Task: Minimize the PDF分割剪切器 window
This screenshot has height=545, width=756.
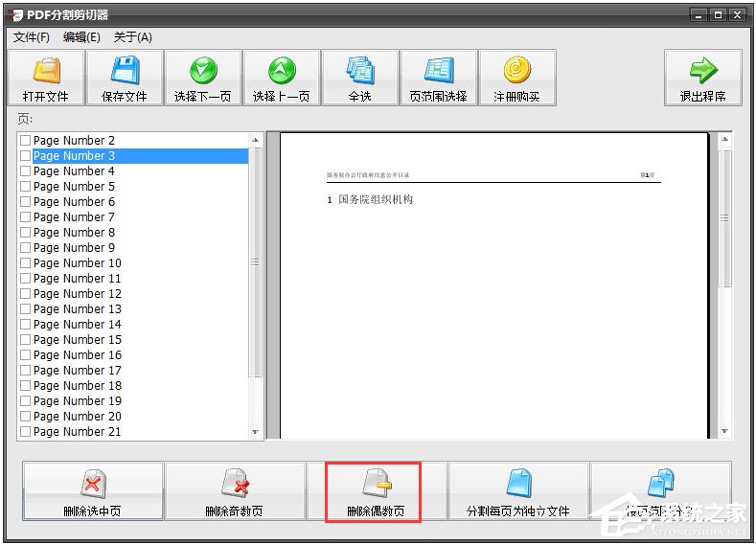Action: pyautogui.click(x=699, y=15)
